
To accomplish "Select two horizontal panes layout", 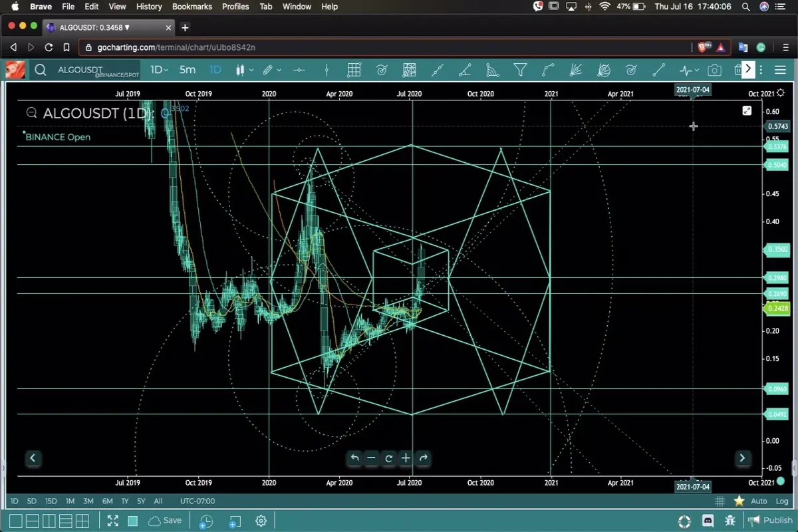I will pyautogui.click(x=33, y=521).
